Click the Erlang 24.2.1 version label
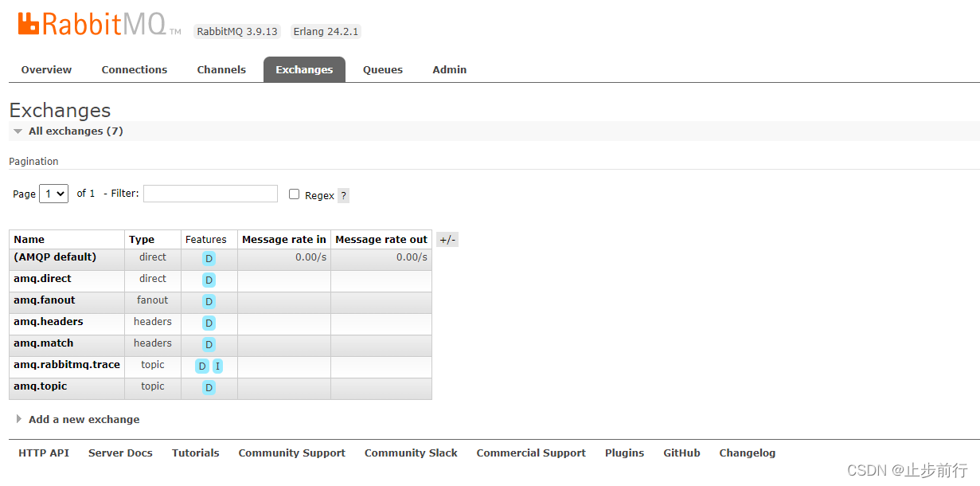The width and height of the screenshot is (980, 486). pos(326,32)
